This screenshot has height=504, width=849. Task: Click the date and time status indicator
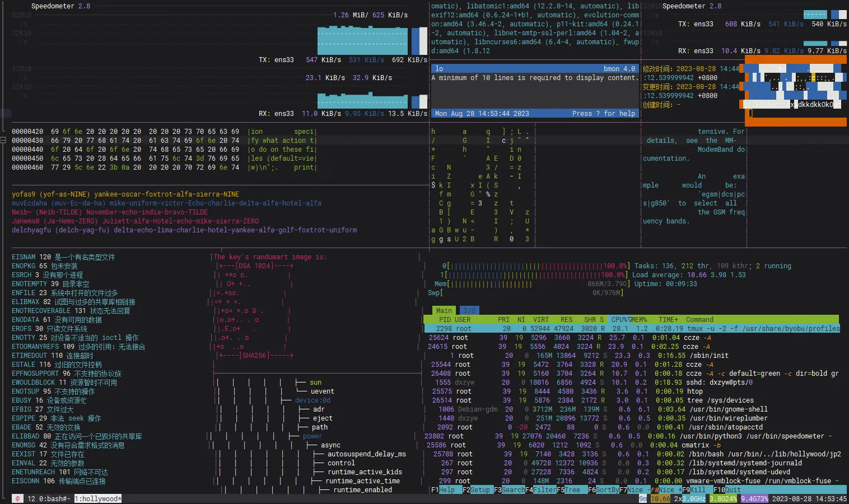(x=809, y=498)
